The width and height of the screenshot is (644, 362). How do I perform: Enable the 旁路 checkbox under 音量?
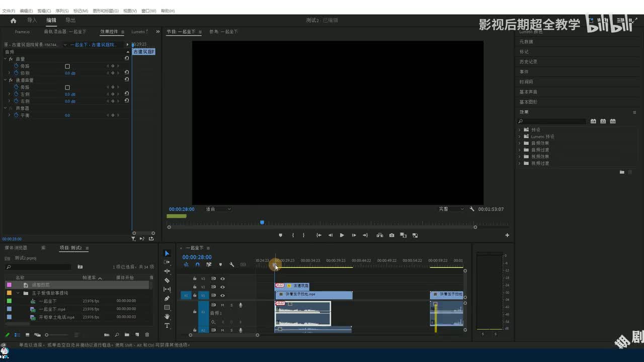(67, 66)
